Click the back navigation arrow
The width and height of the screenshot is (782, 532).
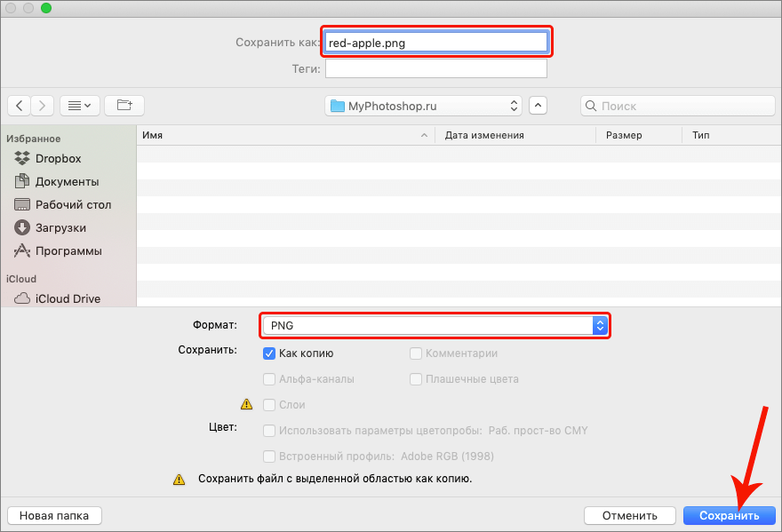(20, 106)
